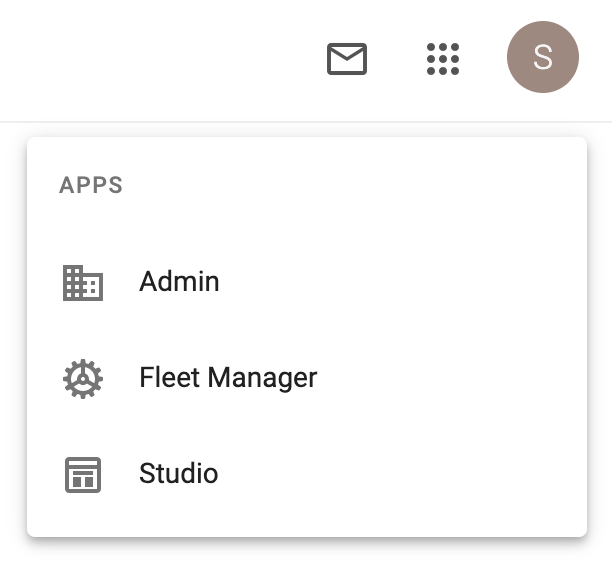Open the mail envelope icon
Image resolution: width=612 pixels, height=572 pixels.
click(347, 59)
